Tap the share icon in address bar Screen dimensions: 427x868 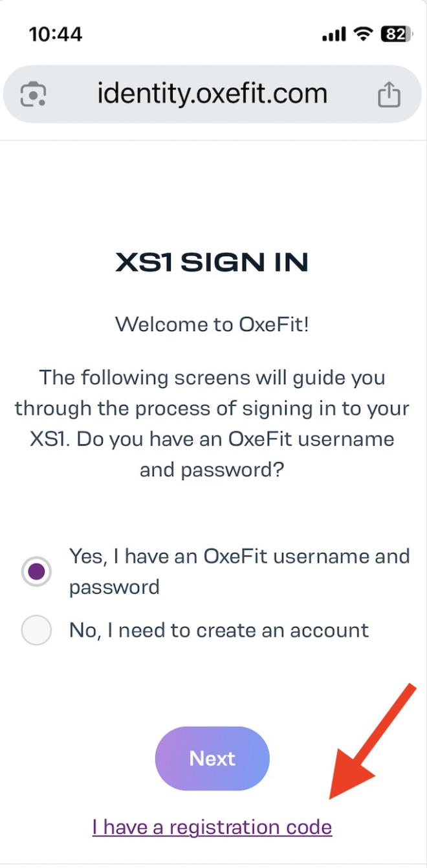point(389,94)
